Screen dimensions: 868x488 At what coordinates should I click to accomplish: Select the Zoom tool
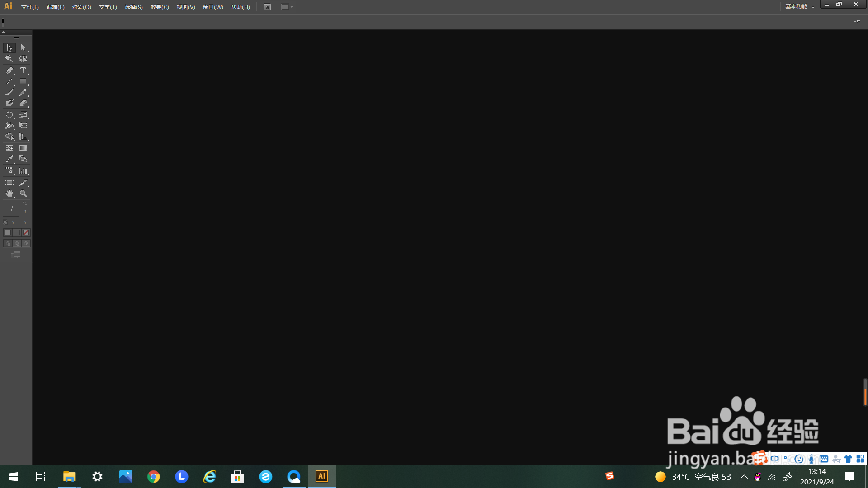point(23,193)
